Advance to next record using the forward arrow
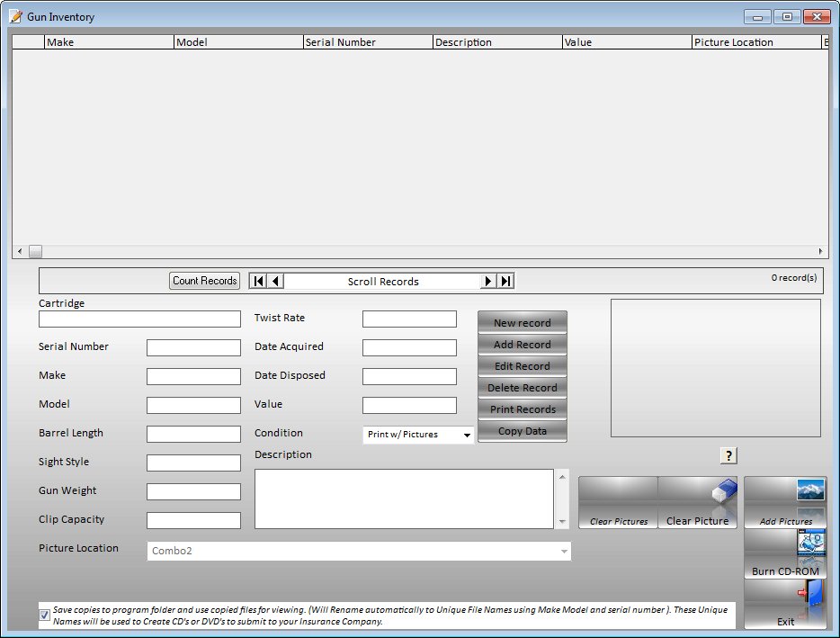 pos(487,280)
